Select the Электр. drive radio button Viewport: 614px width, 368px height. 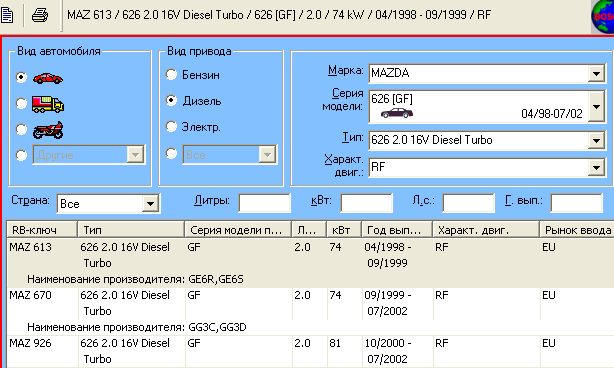tap(171, 126)
